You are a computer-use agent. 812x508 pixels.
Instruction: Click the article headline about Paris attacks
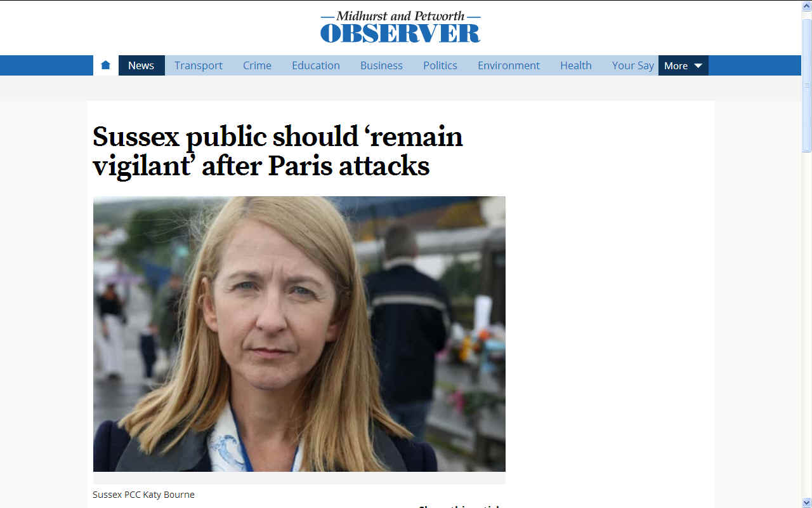278,151
